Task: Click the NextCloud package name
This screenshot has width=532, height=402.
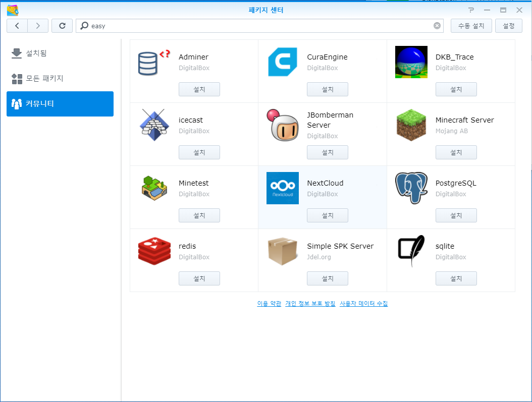Action: [x=325, y=183]
